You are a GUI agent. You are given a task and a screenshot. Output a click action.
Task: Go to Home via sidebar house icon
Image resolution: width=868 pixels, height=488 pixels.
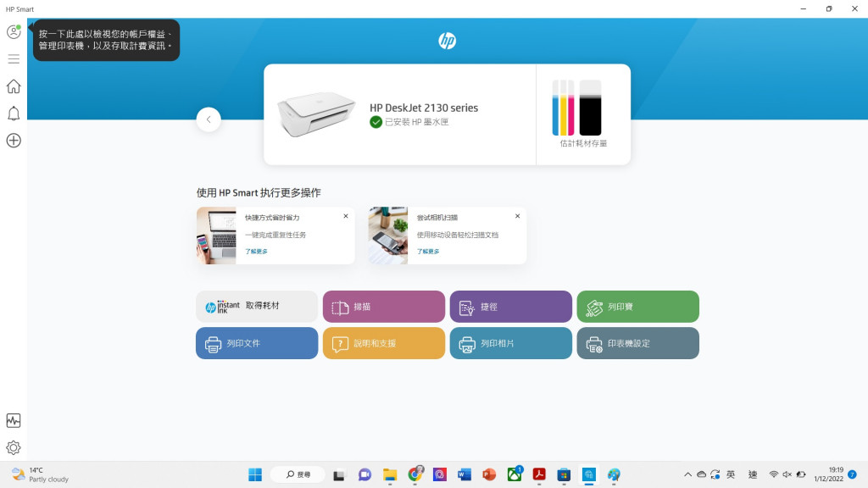(14, 86)
